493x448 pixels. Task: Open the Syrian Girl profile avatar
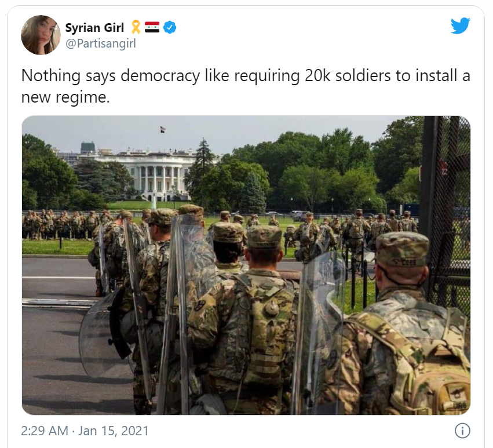click(41, 35)
